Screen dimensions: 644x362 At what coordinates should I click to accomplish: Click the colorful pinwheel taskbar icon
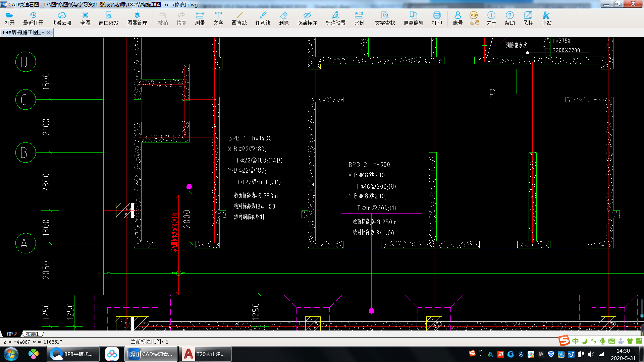tap(33, 354)
